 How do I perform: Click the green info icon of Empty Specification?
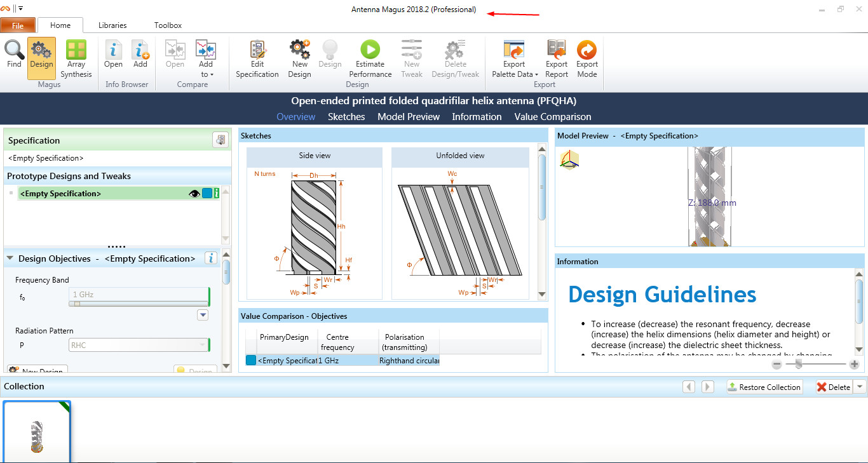click(217, 194)
